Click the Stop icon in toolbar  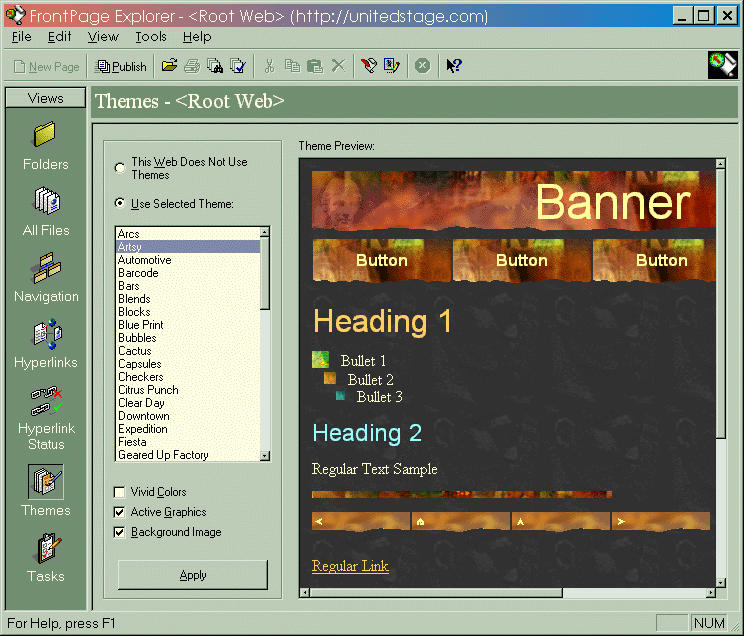422,66
